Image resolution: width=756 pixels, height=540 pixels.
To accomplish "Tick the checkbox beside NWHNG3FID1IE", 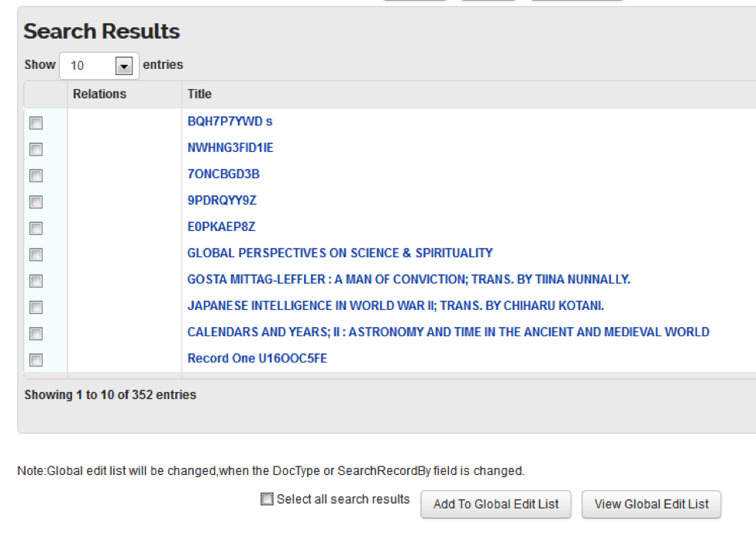I will tap(36, 150).
